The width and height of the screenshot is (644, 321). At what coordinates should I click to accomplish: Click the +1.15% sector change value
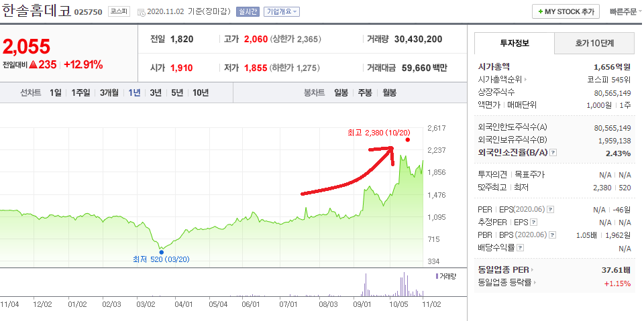(617, 283)
